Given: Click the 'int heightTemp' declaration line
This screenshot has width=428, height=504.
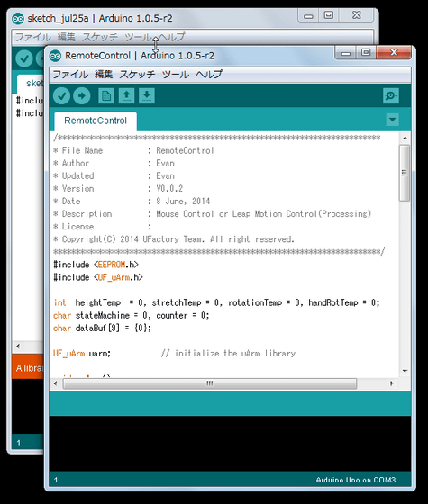Looking at the screenshot, I should pos(216,302).
